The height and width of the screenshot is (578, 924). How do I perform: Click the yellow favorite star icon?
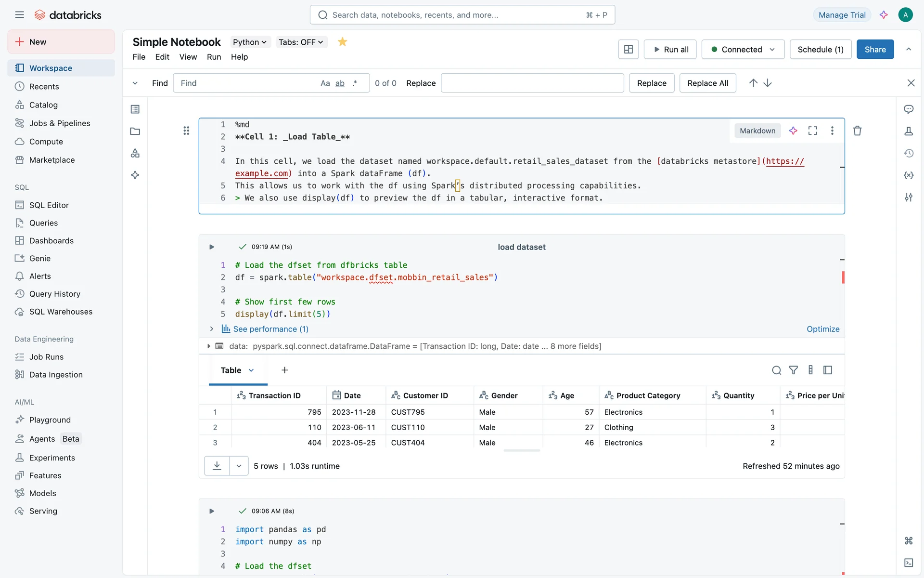[342, 42]
